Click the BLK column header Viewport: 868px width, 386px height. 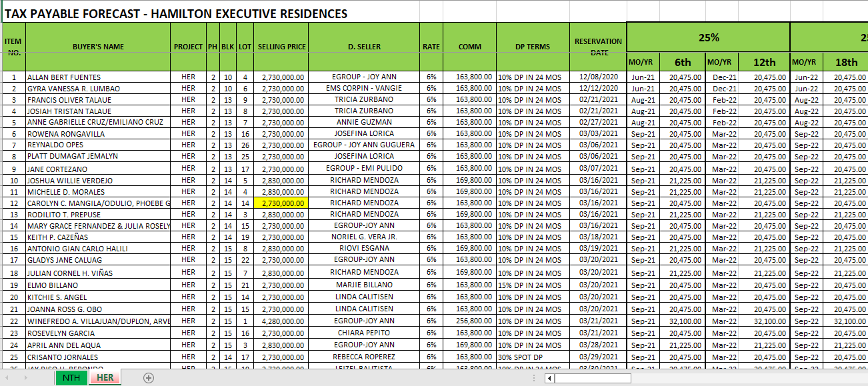pyautogui.click(x=228, y=47)
